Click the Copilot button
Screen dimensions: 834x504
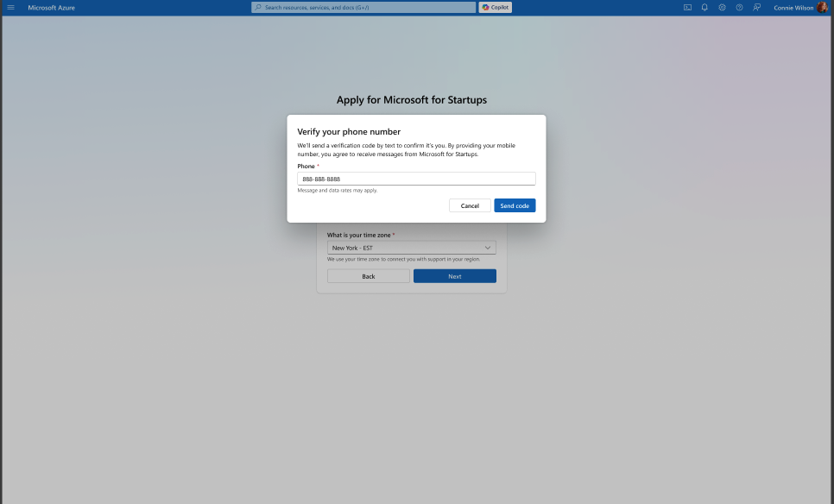pyautogui.click(x=496, y=8)
